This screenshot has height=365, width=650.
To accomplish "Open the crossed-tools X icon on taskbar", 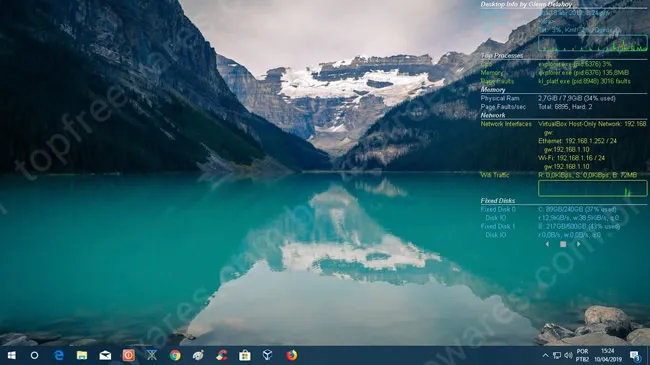I will click(x=152, y=355).
